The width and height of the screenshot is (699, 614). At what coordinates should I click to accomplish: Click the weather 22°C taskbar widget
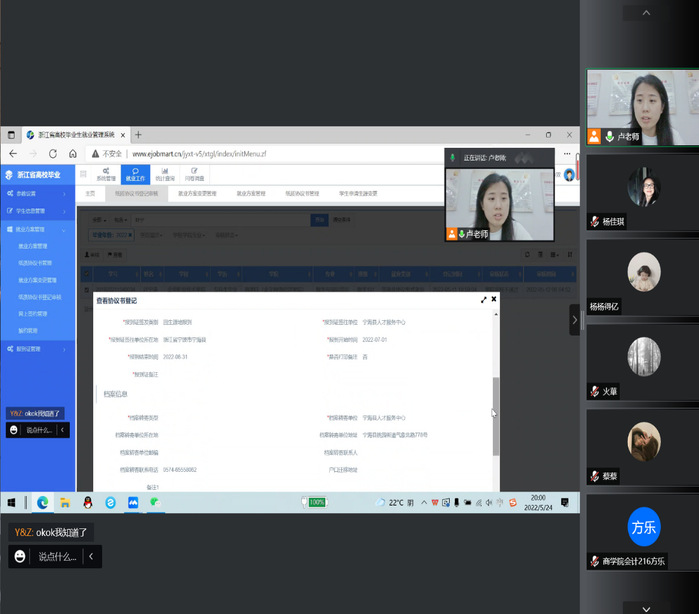[x=394, y=503]
